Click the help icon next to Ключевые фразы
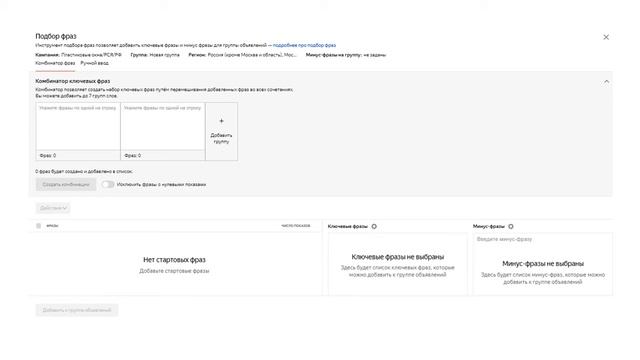This screenshot has width=640, height=360. (x=374, y=226)
